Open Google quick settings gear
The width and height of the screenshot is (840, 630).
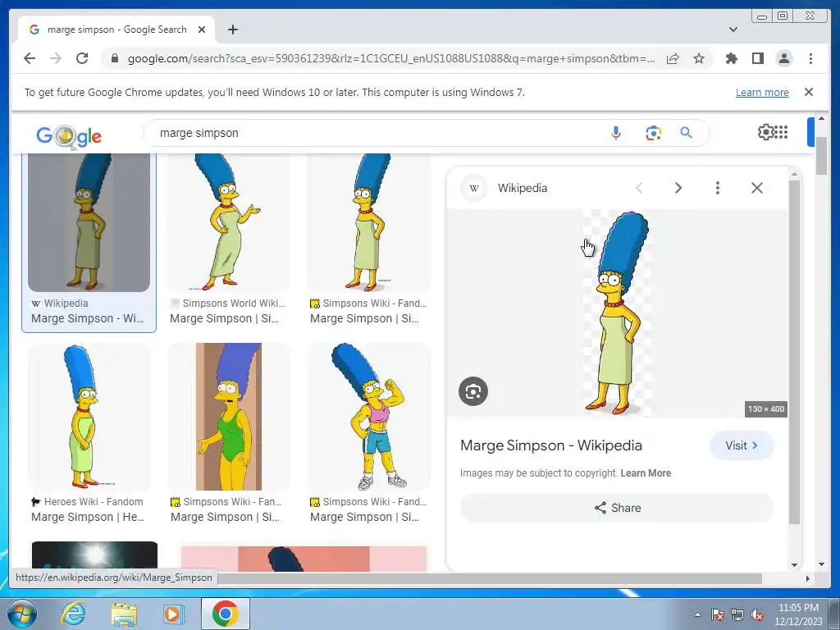click(766, 132)
